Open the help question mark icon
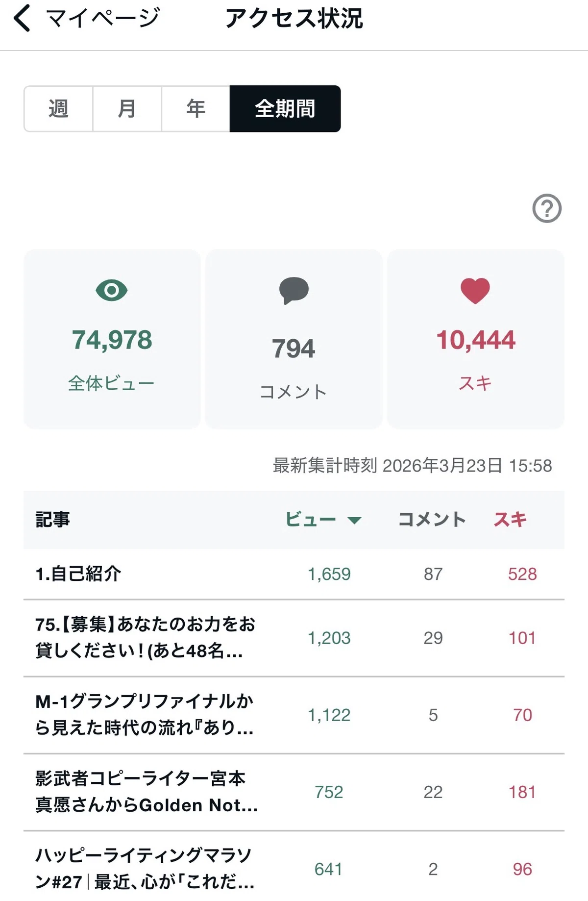 [x=547, y=208]
